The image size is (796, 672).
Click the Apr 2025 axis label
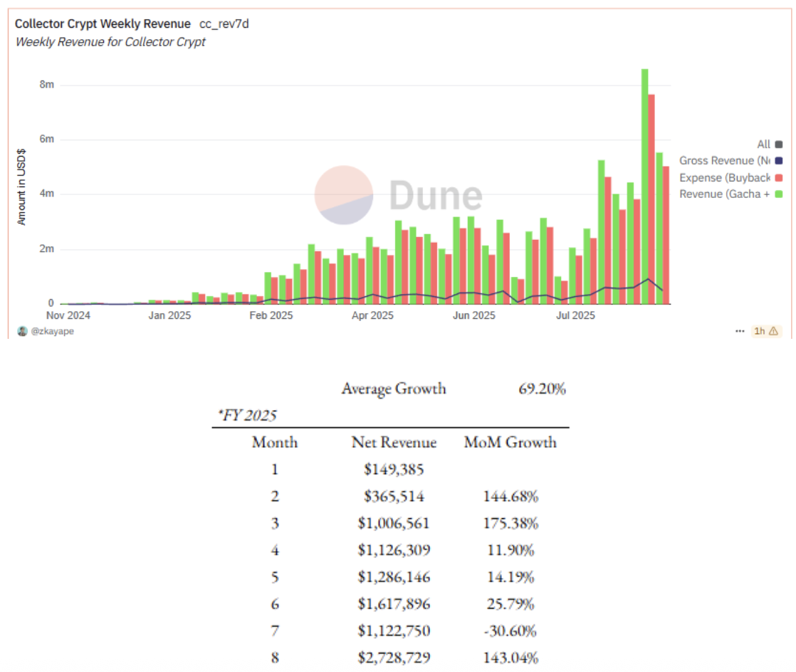point(372,315)
